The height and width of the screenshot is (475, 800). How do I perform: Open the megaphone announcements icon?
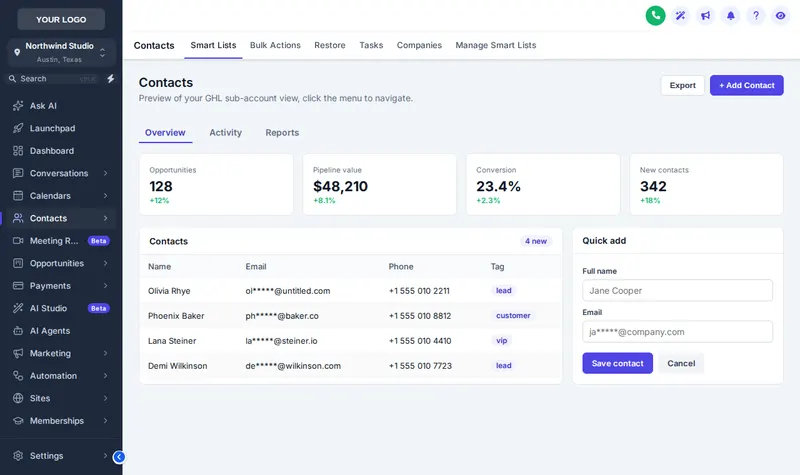coord(705,16)
